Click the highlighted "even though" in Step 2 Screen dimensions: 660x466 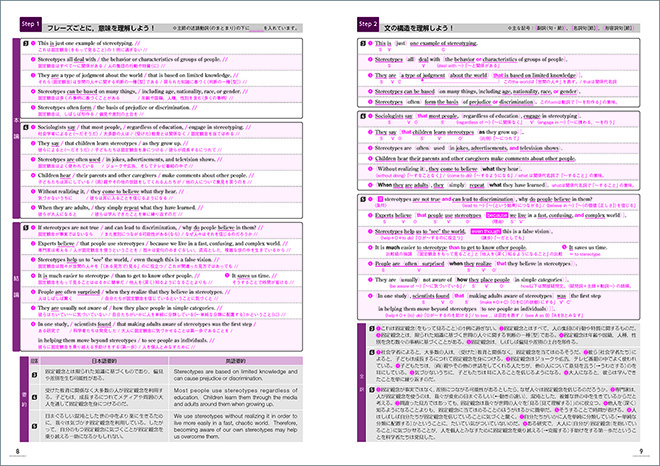click(x=486, y=231)
